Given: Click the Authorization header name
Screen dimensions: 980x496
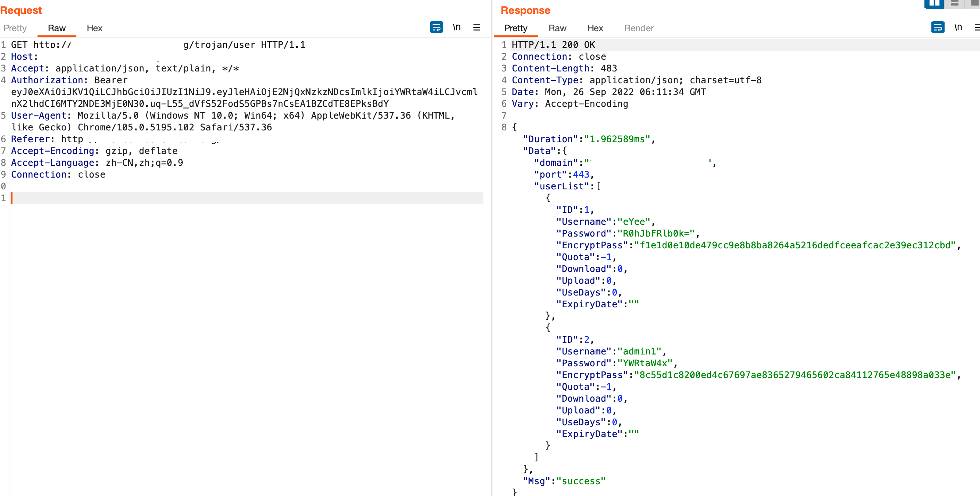Looking at the screenshot, I should point(47,80).
